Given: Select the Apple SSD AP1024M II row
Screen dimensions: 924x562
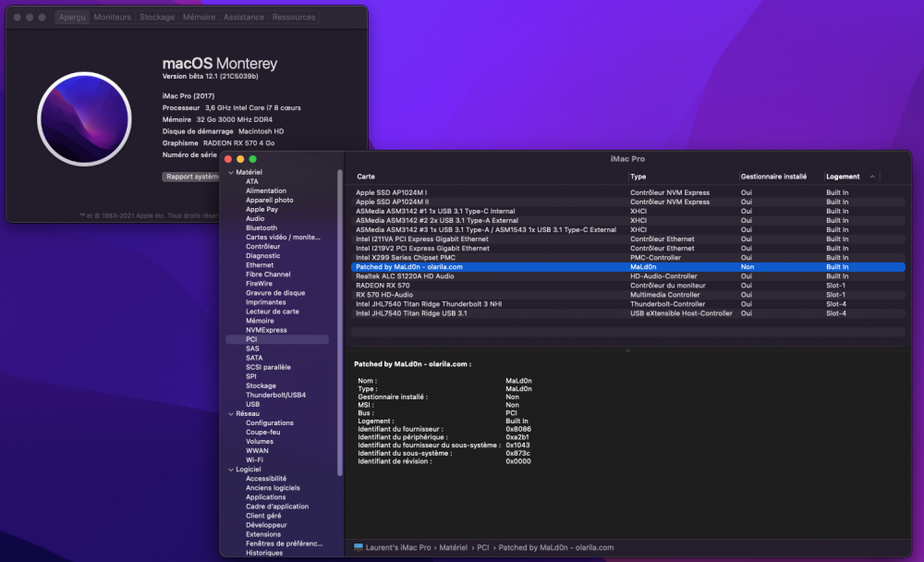Looking at the screenshot, I should click(627, 202).
